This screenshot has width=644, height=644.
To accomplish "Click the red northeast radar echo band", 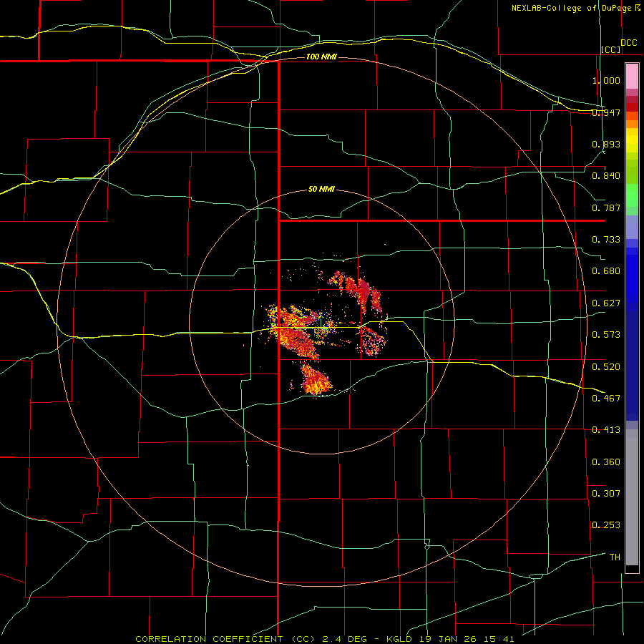I will 358,291.
